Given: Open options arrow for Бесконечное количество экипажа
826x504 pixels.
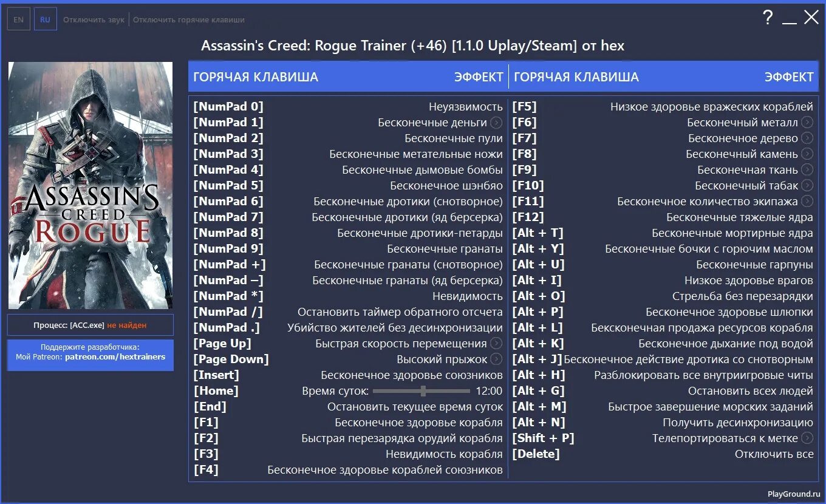Looking at the screenshot, I should point(807,202).
